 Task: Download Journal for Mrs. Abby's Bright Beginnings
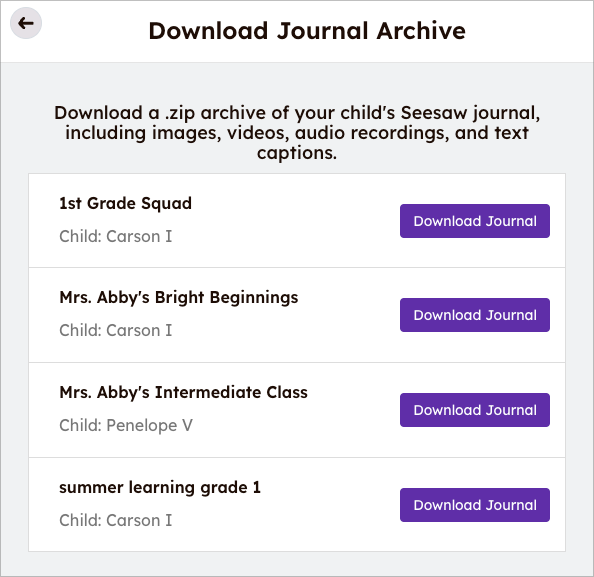475,315
